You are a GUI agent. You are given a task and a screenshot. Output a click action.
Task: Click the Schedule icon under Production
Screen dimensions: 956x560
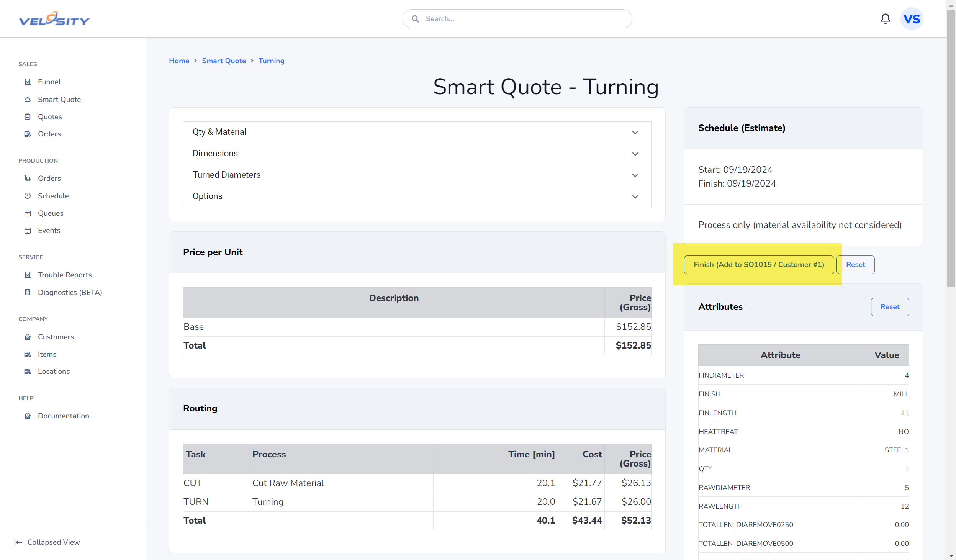[x=27, y=195]
